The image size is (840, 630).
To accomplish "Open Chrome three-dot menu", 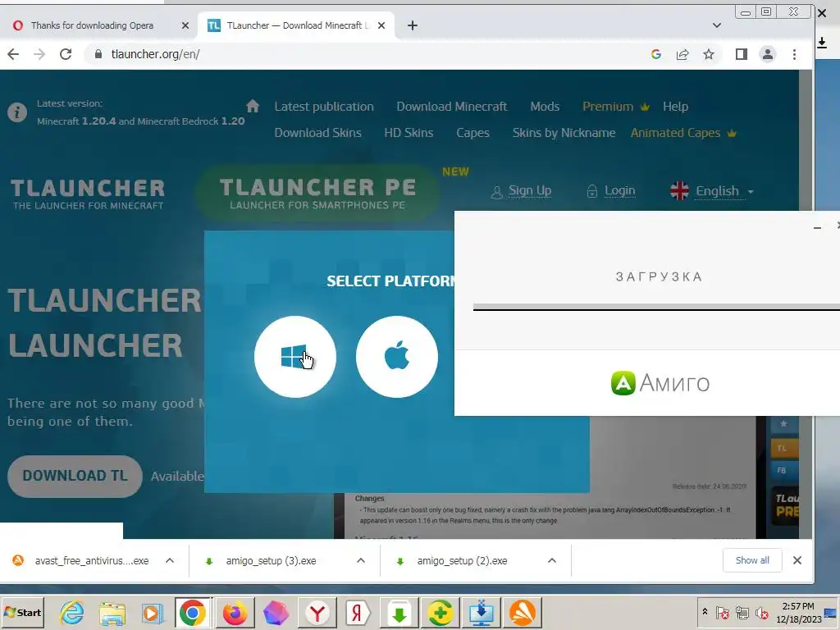I will [x=794, y=54].
